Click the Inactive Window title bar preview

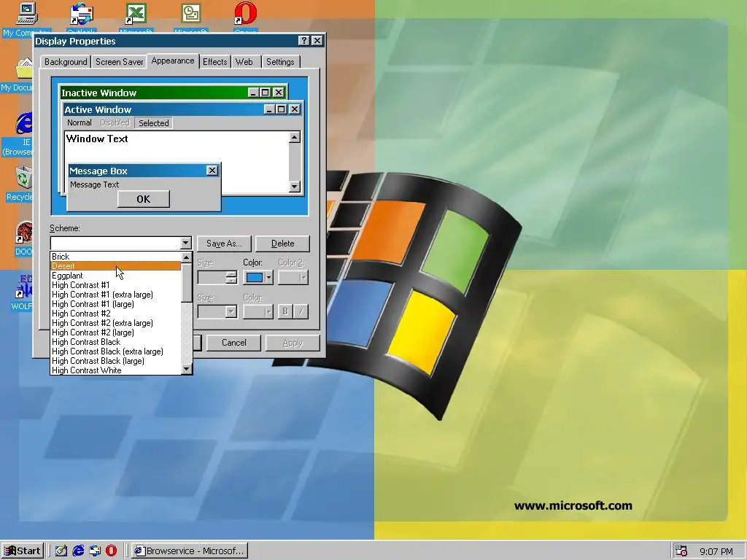click(x=173, y=93)
